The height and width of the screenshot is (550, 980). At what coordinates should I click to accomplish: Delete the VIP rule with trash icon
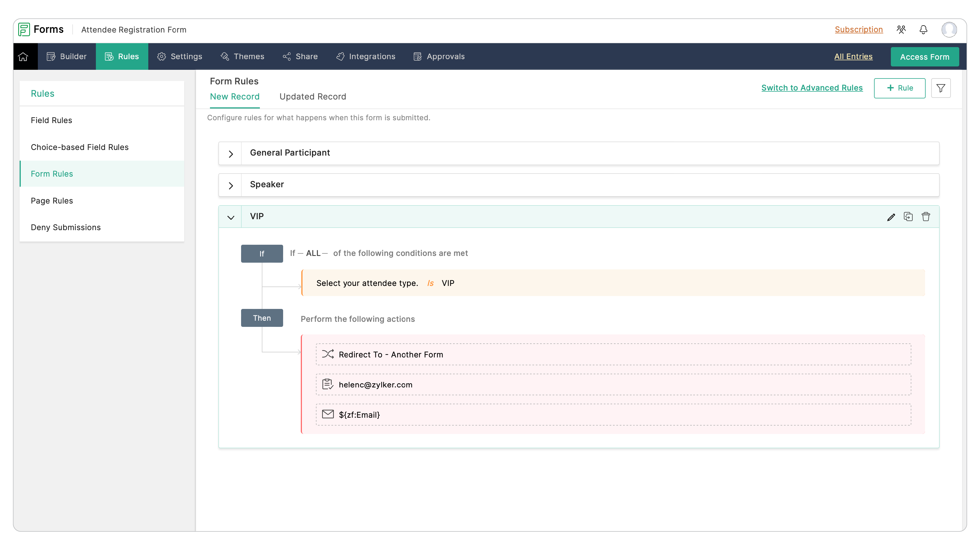(926, 217)
